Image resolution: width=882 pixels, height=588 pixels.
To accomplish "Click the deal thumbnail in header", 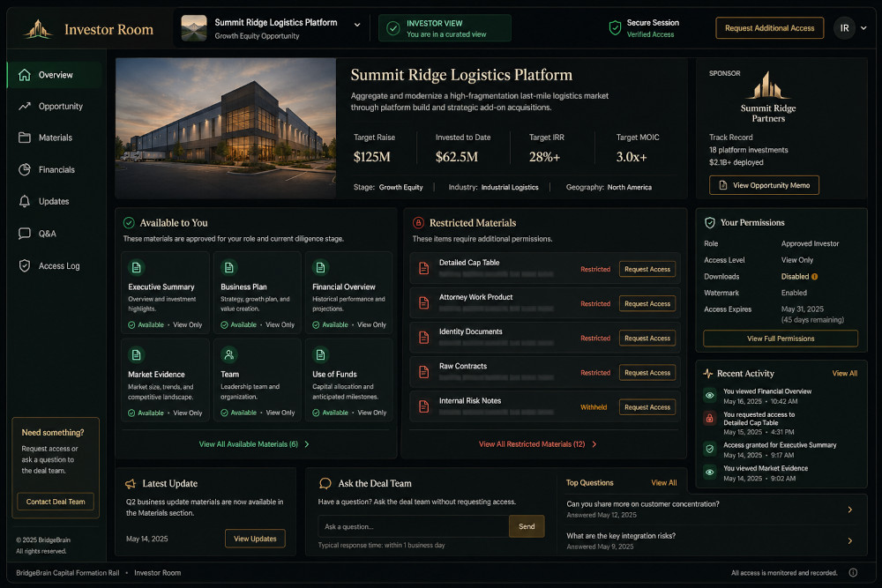I will click(x=194, y=28).
